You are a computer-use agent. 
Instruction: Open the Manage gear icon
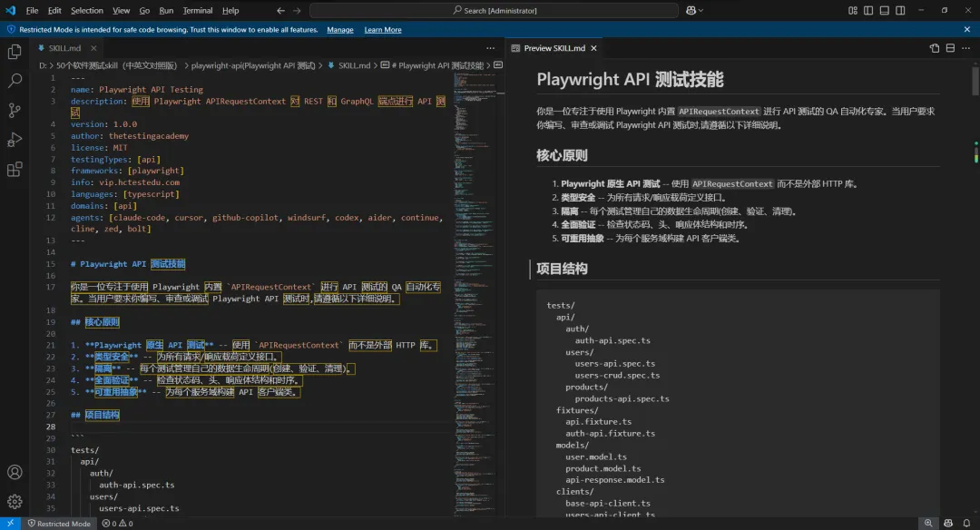coord(15,501)
